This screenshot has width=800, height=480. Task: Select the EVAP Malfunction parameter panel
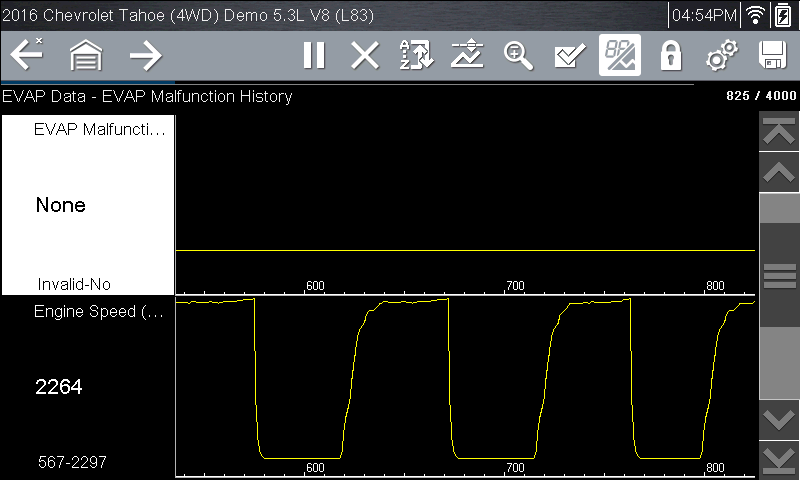pyautogui.click(x=88, y=205)
